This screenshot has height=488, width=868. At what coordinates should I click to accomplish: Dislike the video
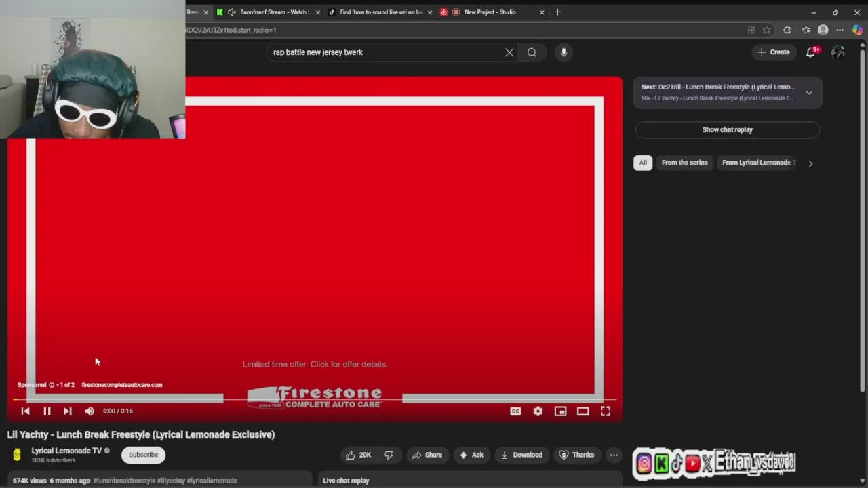[x=389, y=455]
